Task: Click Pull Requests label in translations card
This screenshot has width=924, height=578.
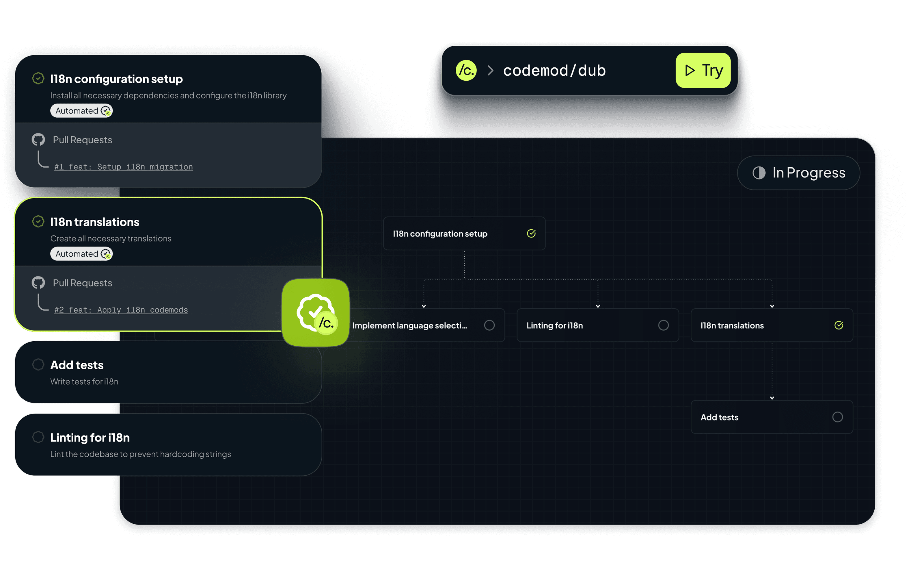Action: (x=83, y=283)
